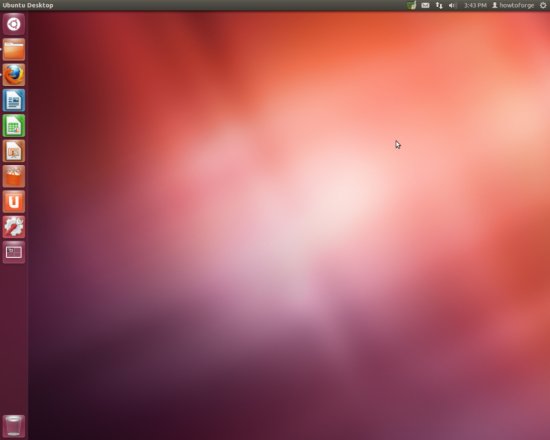Open the Trash in launcher

(14, 426)
